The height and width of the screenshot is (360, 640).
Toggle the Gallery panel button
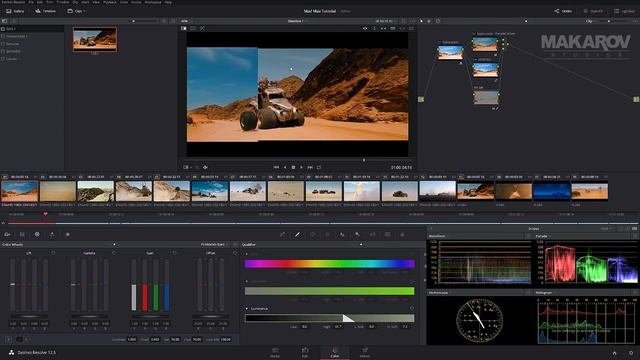(15, 11)
